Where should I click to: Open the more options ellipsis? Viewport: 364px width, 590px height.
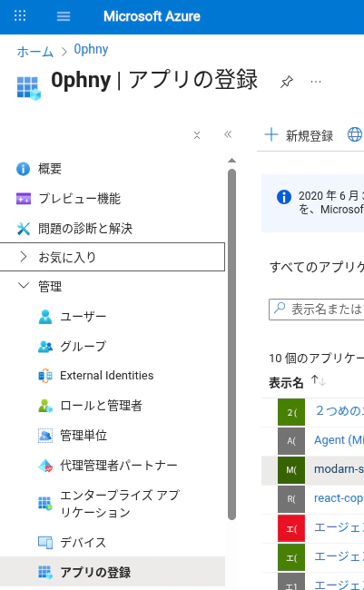tap(316, 82)
